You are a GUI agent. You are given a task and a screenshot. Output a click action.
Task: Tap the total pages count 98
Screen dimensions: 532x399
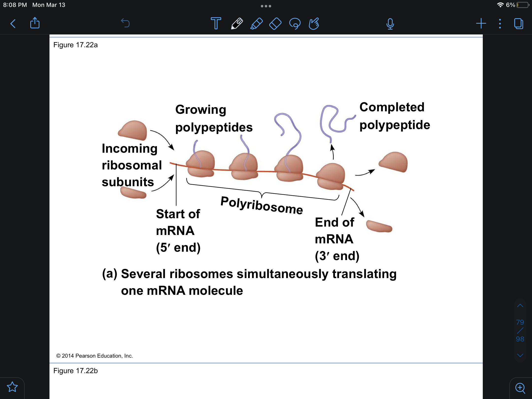pos(520,339)
